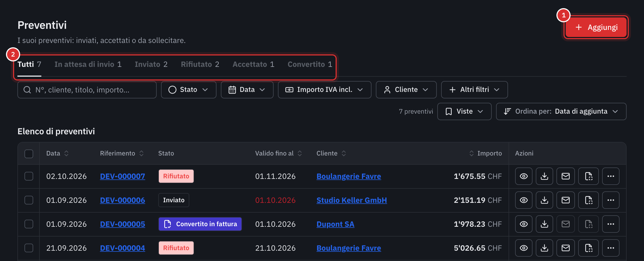Switch to the Rifiutato tab
Image resolution: width=644 pixels, height=261 pixels.
tap(200, 64)
